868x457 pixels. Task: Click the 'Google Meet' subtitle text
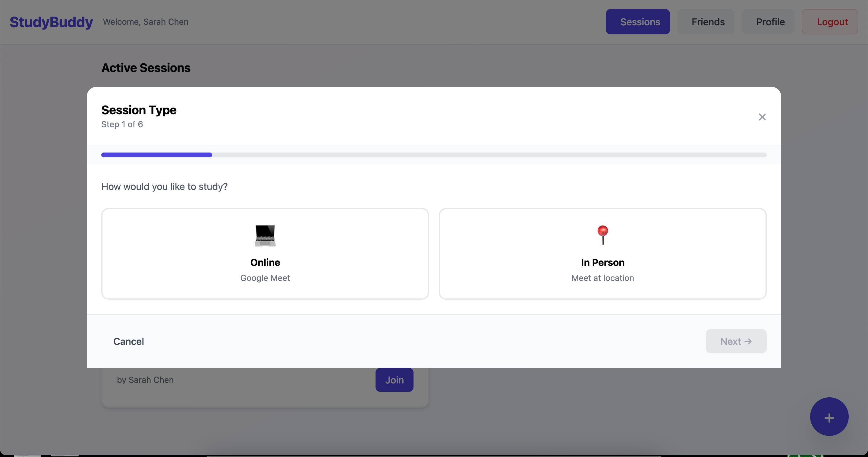tap(265, 278)
